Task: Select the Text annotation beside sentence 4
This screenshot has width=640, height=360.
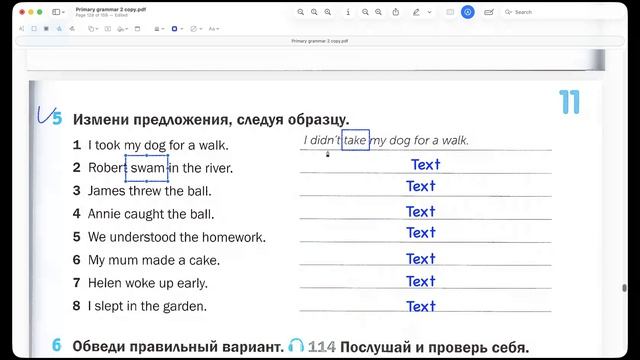Action: click(x=420, y=211)
